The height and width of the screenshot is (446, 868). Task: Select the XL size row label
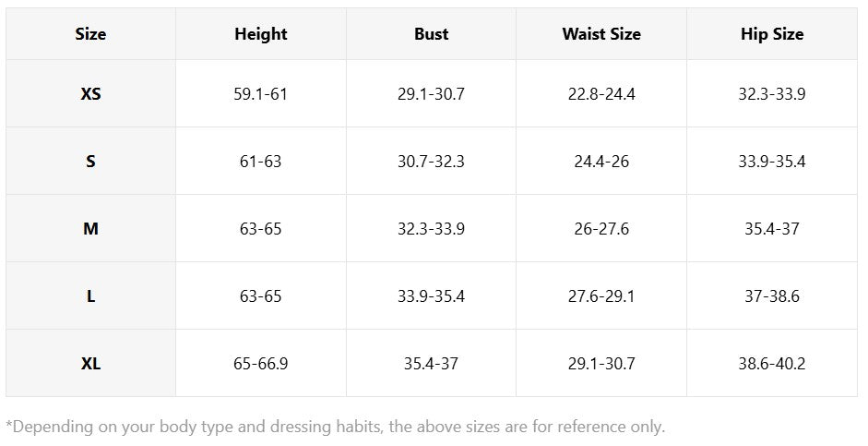click(90, 364)
